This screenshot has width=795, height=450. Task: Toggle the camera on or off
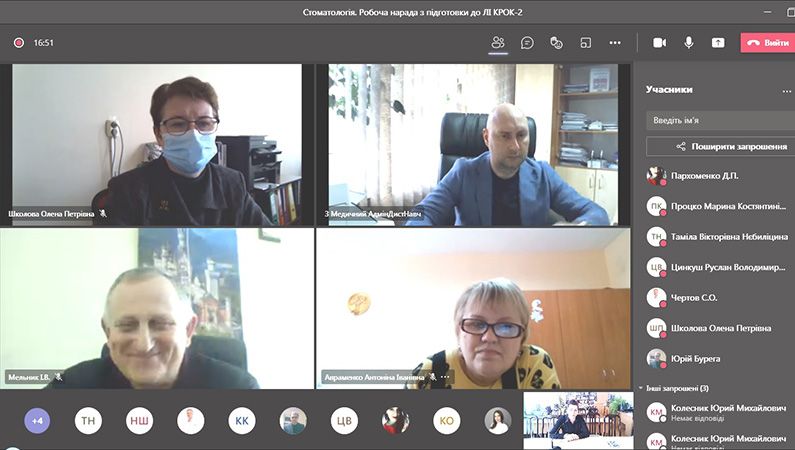coord(660,43)
